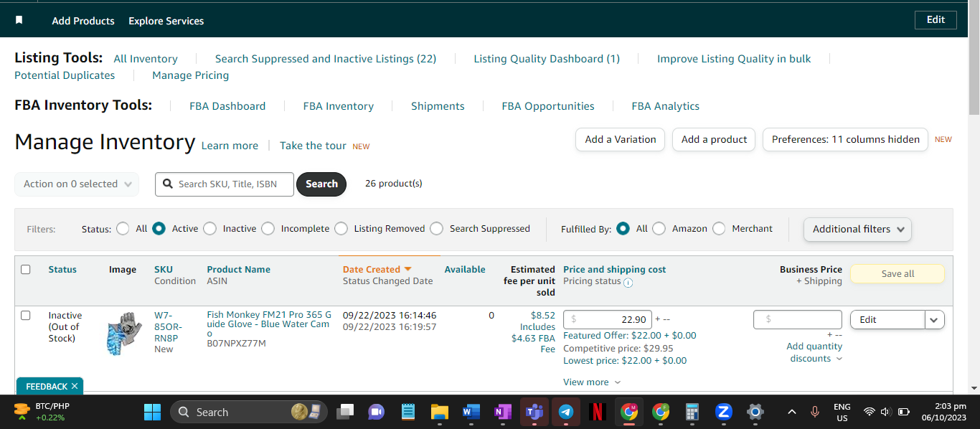Tick checkbox for Fish Monkey glove row
This screenshot has height=429, width=980.
click(x=26, y=315)
